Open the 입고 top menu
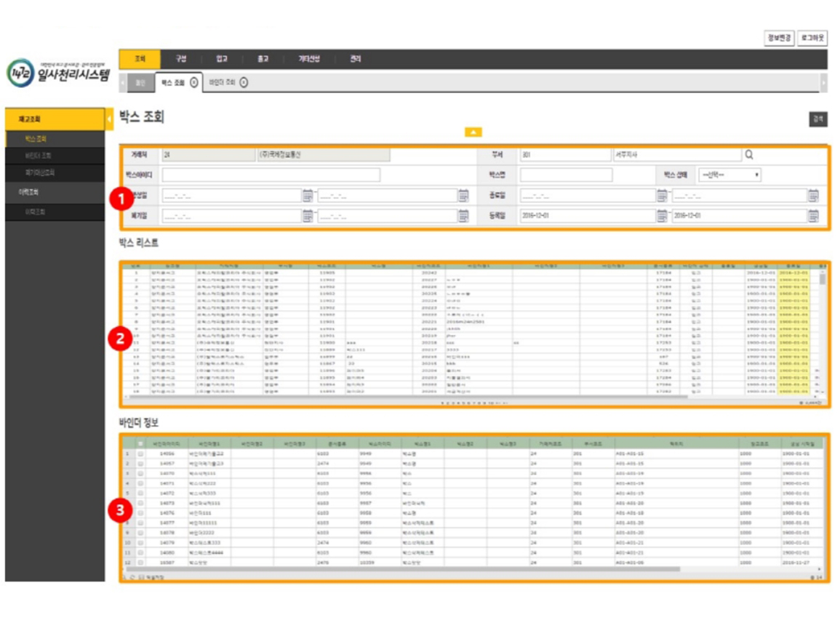This screenshot has height=636, width=840. pyautogui.click(x=222, y=59)
